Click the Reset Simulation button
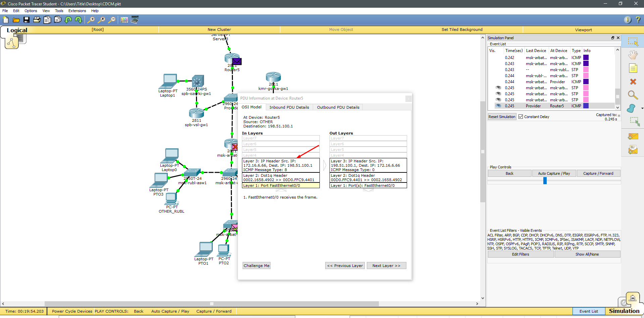The width and height of the screenshot is (644, 318). pos(502,117)
